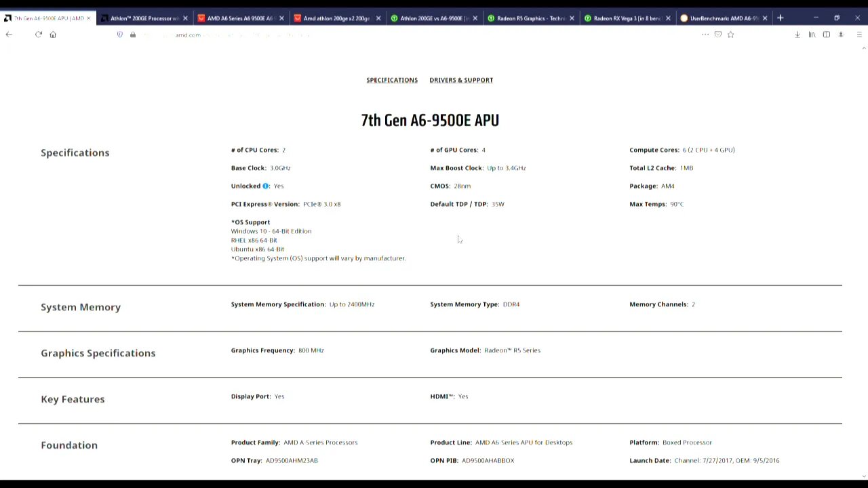This screenshot has height=488, width=868.
Task: Close the UserBenchmark tab
Action: point(765,18)
